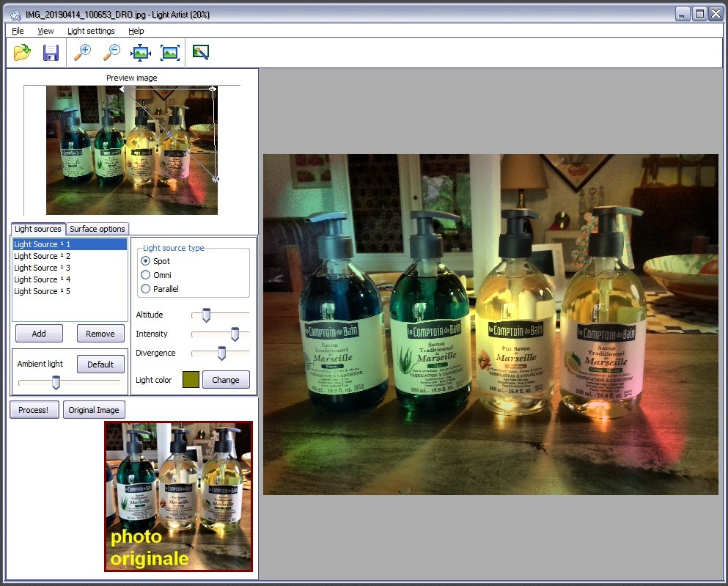Click the photo originale thumbnail

[179, 497]
